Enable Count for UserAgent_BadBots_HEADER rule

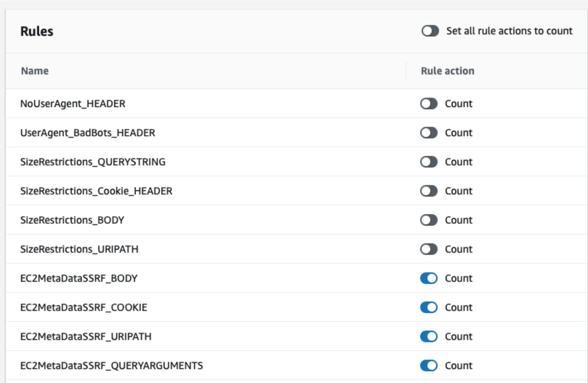[x=428, y=133]
